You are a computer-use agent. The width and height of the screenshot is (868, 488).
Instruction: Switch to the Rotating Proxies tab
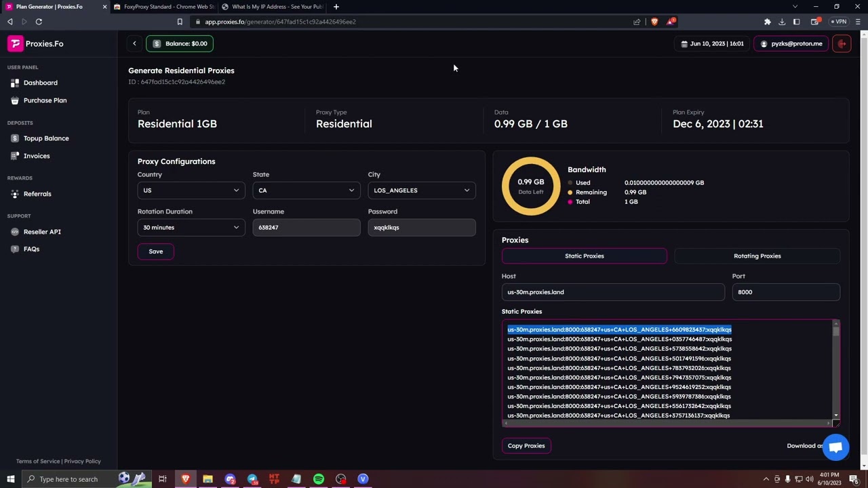click(757, 256)
